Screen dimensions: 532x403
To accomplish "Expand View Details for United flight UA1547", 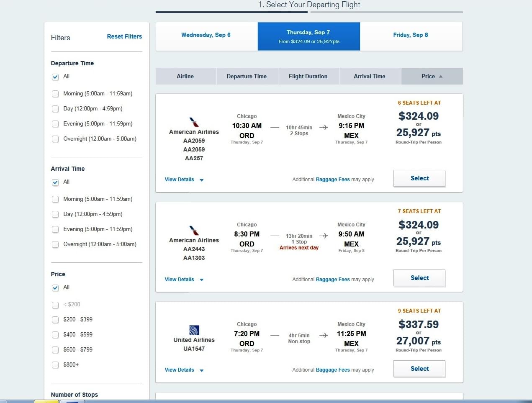I will coord(184,370).
